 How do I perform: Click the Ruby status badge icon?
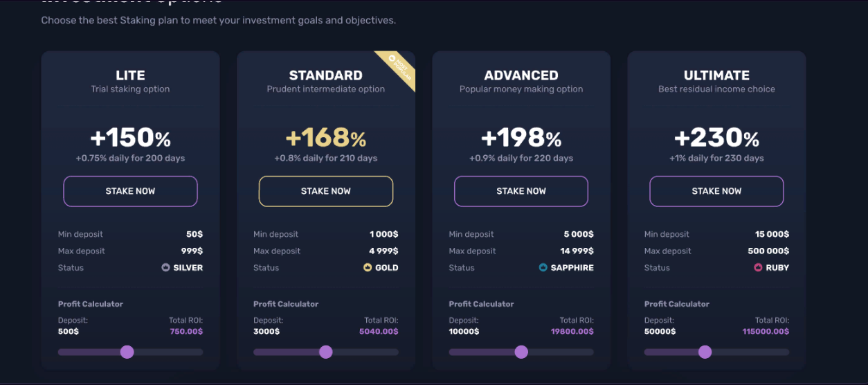click(x=759, y=267)
